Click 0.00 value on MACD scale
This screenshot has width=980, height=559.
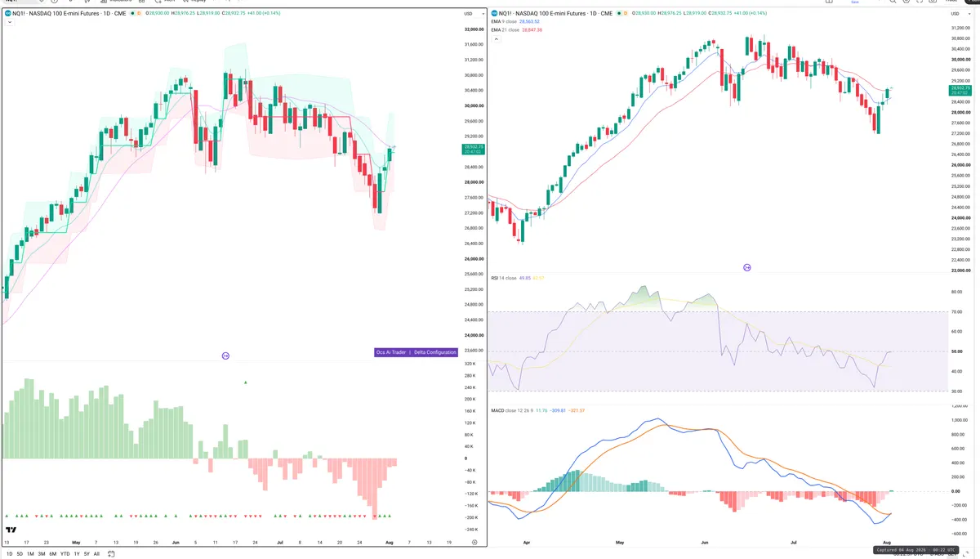pos(955,491)
